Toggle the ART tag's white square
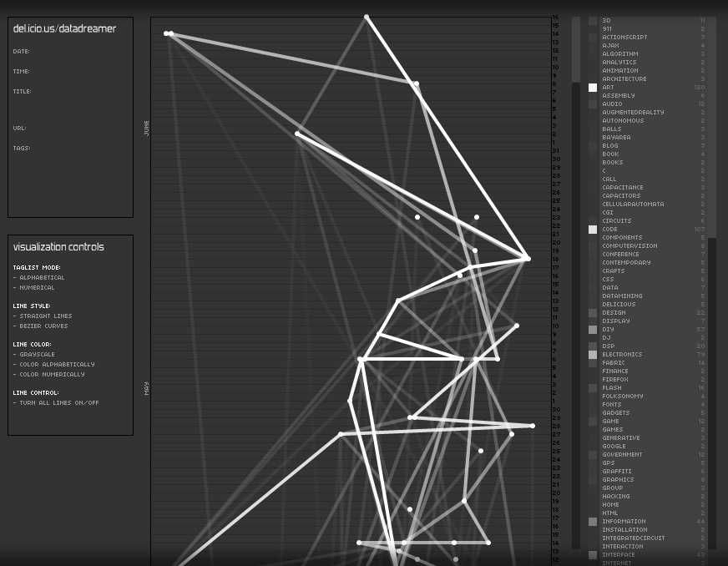 coord(593,88)
